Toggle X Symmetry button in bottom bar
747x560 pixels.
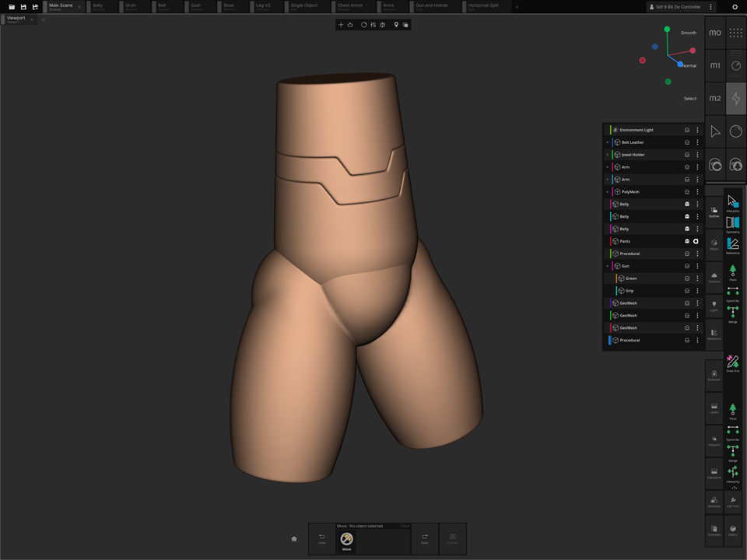pyautogui.click(x=453, y=538)
